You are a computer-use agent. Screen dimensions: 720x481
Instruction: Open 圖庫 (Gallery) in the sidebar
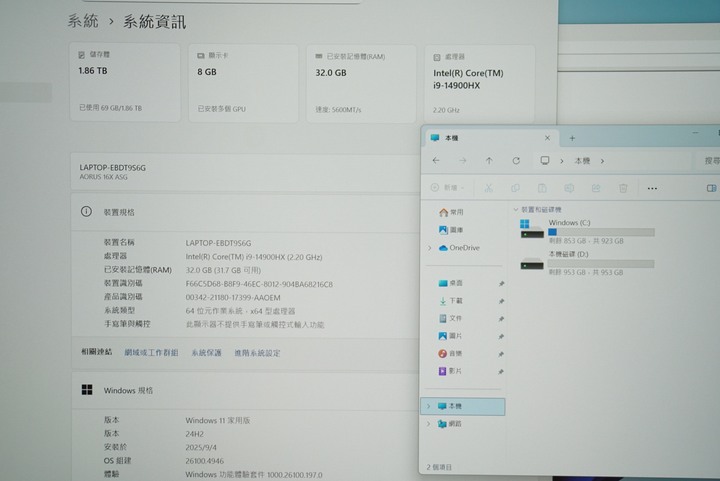[451, 229]
